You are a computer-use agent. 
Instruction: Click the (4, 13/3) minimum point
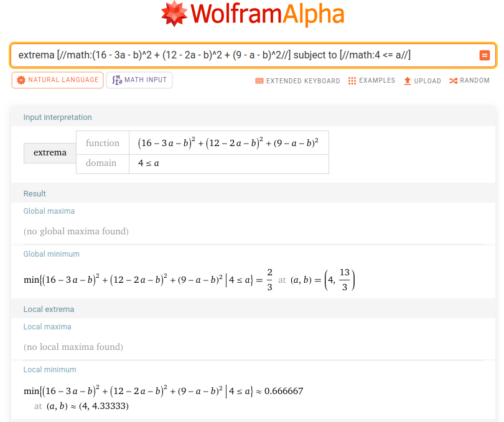[x=340, y=280]
